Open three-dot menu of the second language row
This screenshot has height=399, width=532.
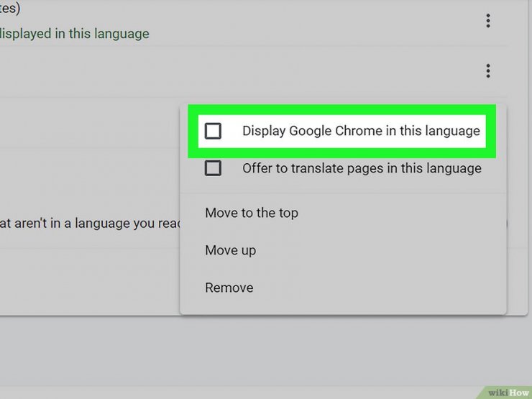click(488, 71)
